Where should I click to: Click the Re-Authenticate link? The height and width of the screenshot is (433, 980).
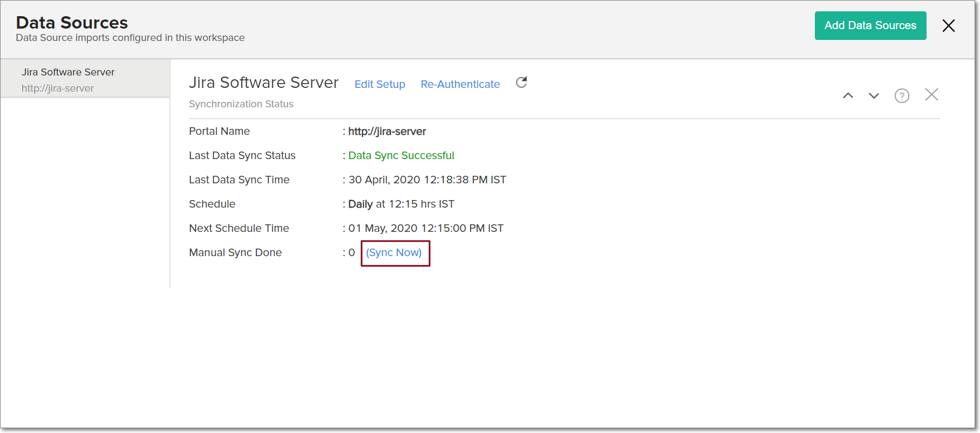click(x=460, y=84)
